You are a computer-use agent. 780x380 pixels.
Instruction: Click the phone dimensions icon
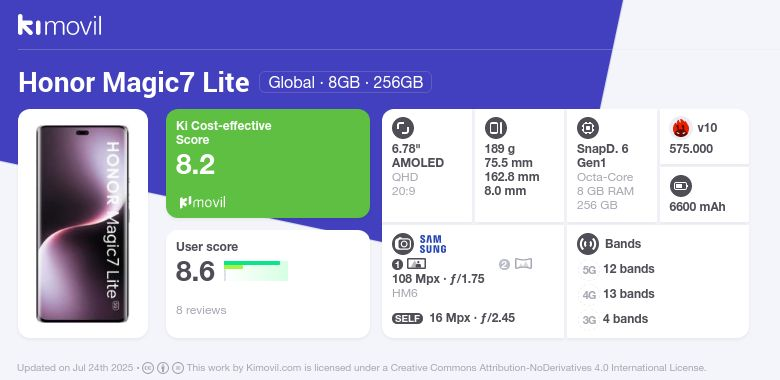(x=495, y=128)
